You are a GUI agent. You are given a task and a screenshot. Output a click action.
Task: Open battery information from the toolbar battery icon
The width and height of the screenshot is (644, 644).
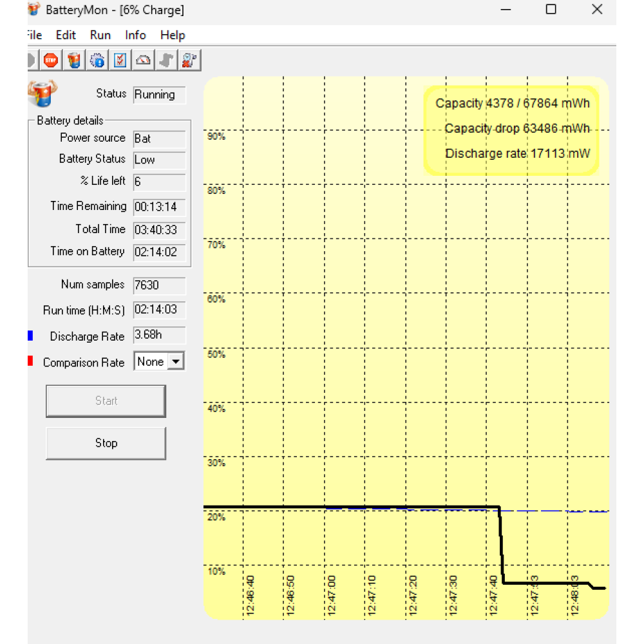74,61
